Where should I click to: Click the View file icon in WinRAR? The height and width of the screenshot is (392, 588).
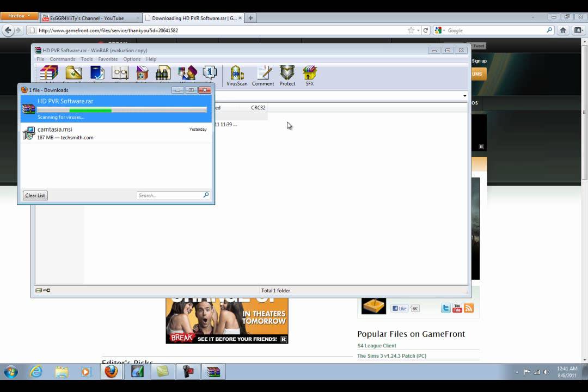click(120, 73)
